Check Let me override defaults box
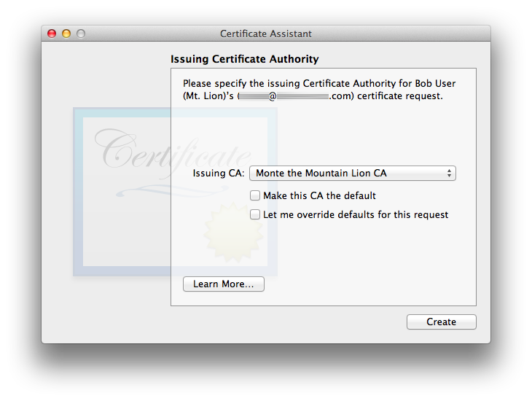532x401 pixels. click(x=255, y=215)
